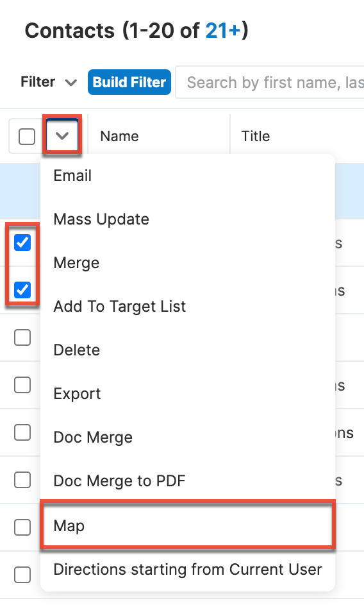Viewport: 364px width, 612px height.
Task: Check the row checkbox beside Doc Merge
Action: coord(22,432)
